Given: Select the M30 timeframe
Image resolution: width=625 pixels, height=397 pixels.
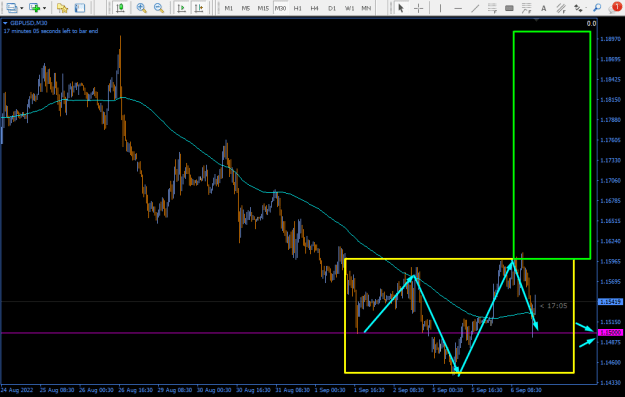Looking at the screenshot, I should click(280, 8).
